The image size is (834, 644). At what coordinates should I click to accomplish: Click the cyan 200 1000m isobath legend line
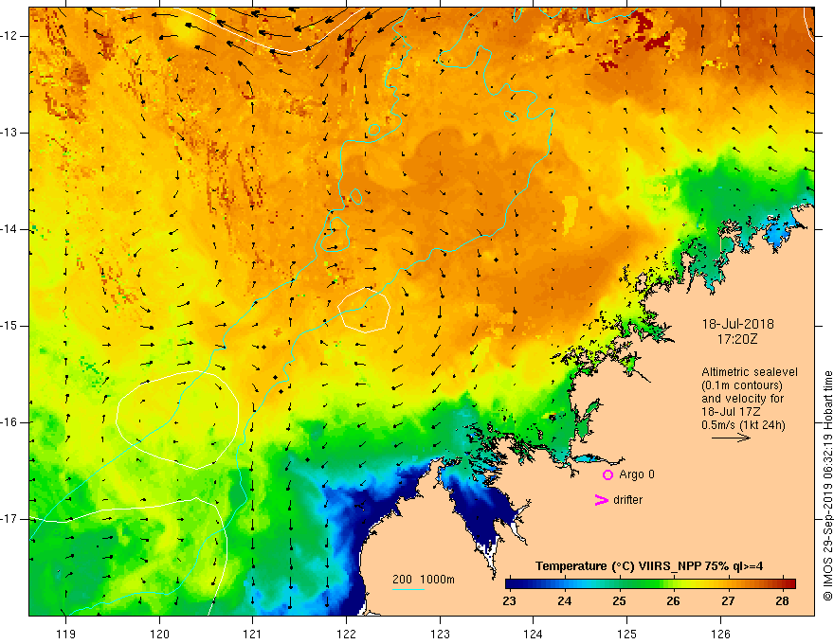tap(408, 589)
